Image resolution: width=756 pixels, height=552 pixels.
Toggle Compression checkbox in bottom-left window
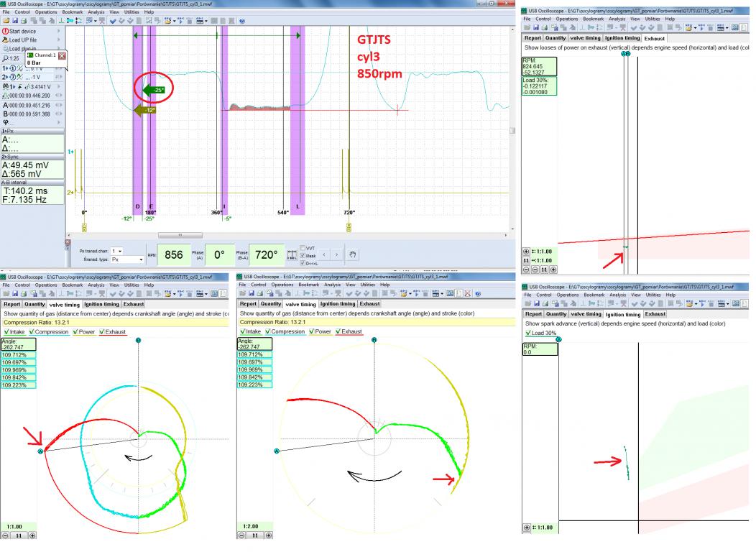(x=32, y=331)
